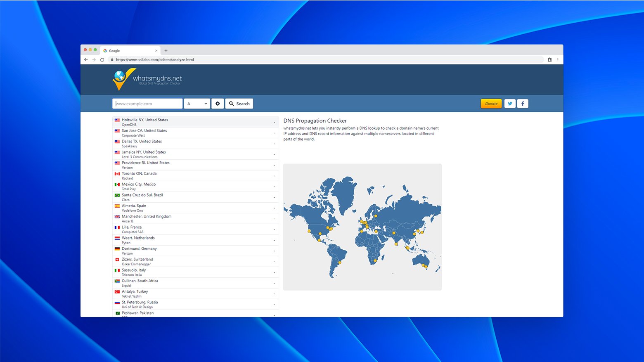
Task: Click the yellow Donate button
Action: [491, 104]
